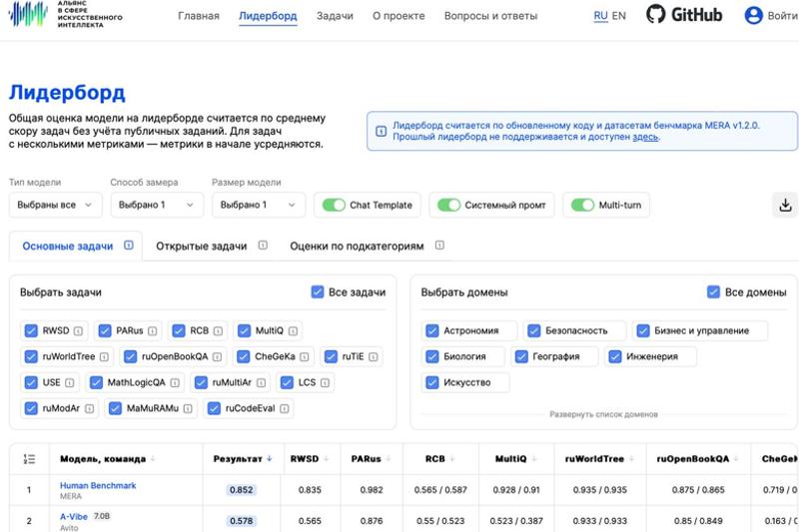
Task: Click the MERA alliance logo
Action: [28, 15]
